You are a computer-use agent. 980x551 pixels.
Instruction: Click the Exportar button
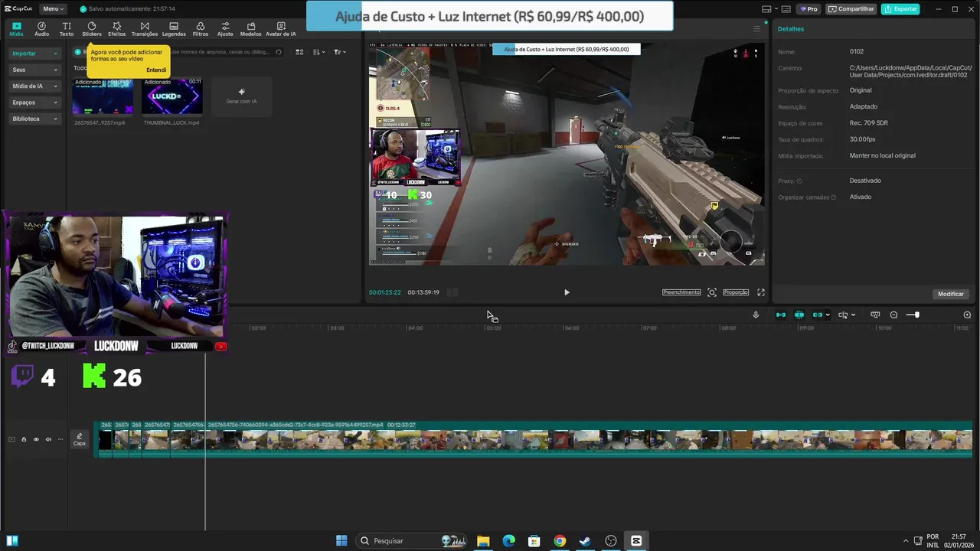tap(900, 8)
